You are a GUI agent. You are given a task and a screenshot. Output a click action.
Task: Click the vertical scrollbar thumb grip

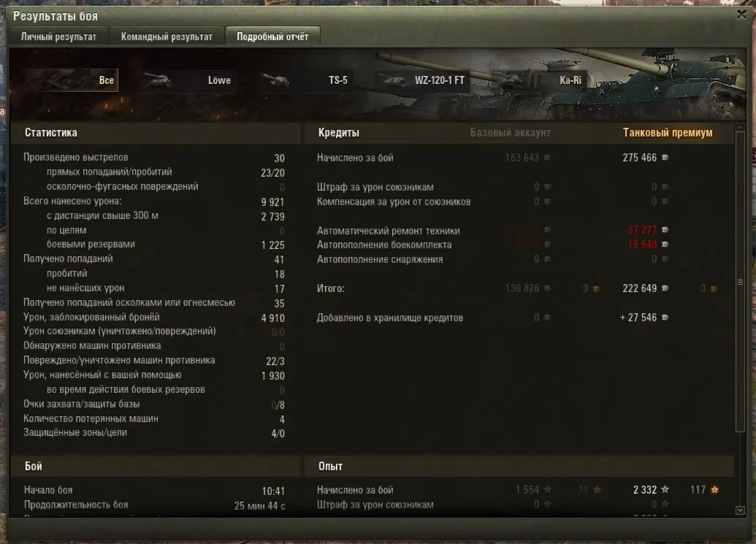(x=741, y=283)
